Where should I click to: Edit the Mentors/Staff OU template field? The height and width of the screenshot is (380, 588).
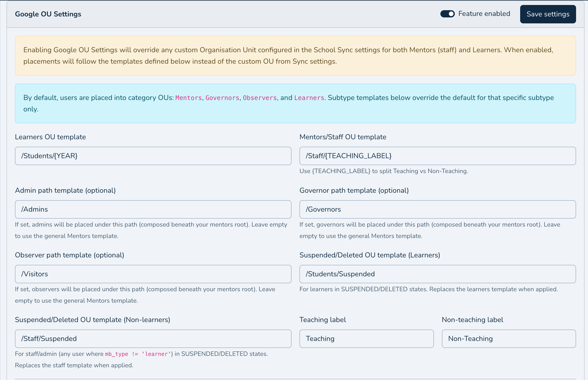click(x=437, y=156)
